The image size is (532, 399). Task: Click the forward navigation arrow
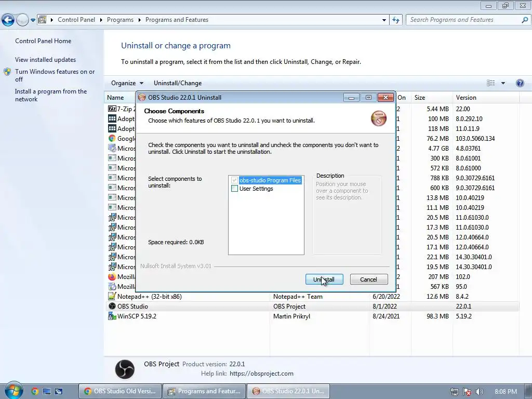22,20
